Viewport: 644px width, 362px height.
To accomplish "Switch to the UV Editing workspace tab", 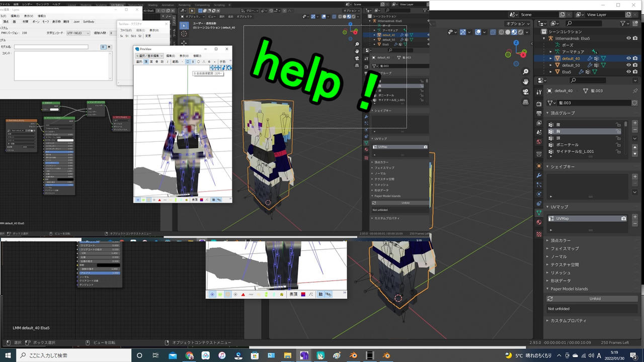I will 118,5.
